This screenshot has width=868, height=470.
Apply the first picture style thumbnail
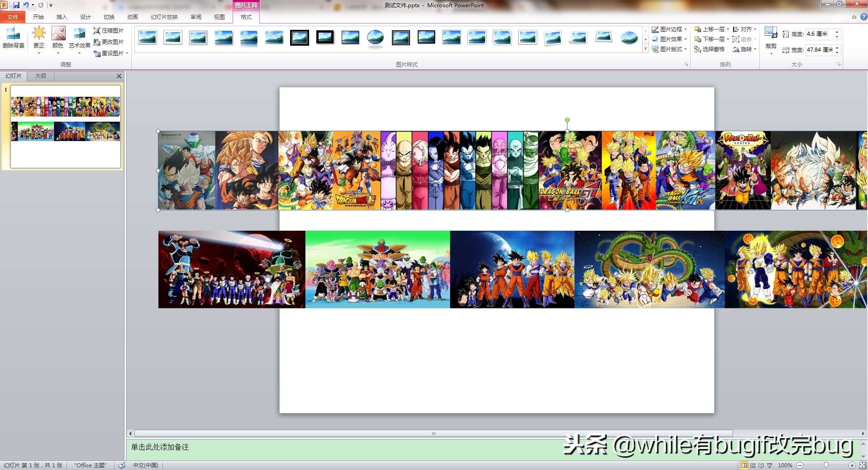148,38
